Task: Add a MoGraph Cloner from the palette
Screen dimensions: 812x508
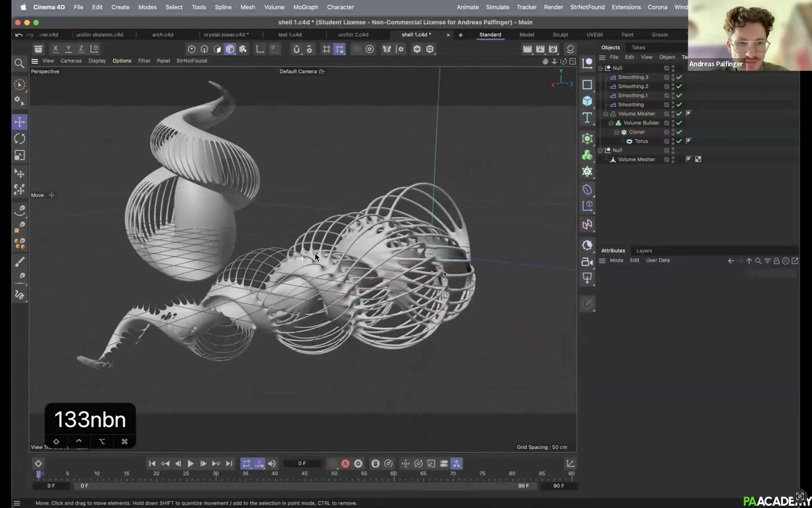Action: tap(587, 172)
